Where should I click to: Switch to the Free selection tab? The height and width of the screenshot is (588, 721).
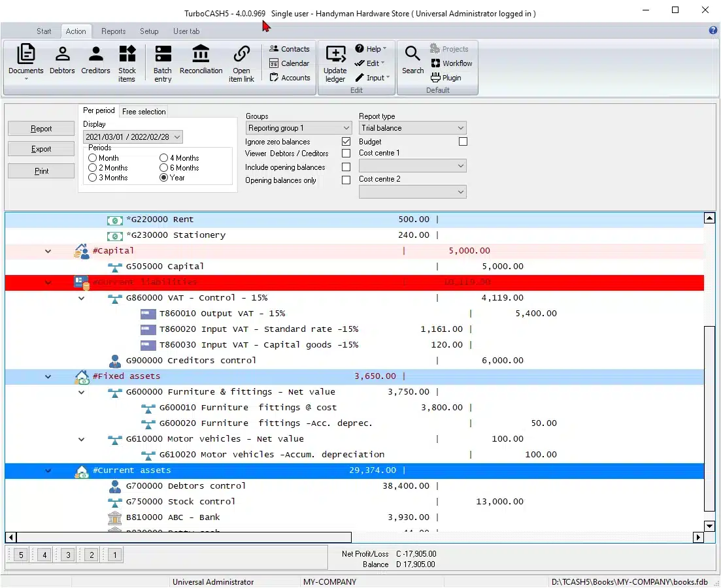point(143,111)
